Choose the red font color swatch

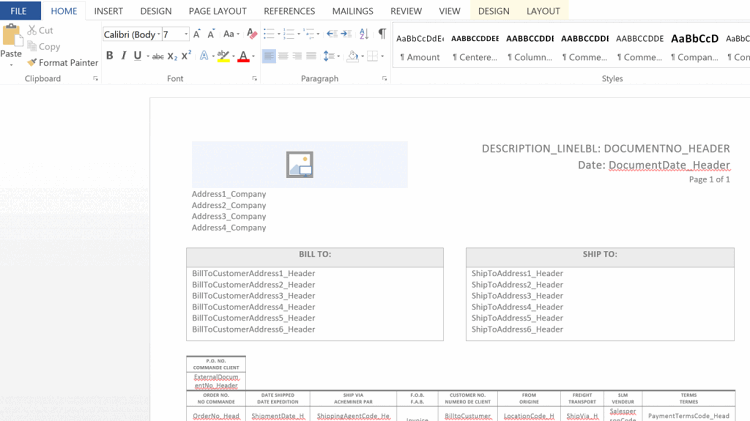tap(243, 57)
